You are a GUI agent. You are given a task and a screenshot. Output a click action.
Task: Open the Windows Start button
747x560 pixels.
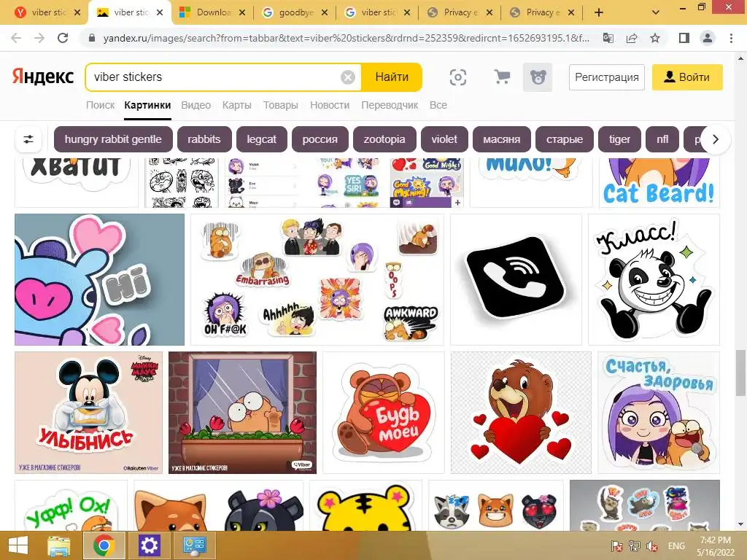click(18, 545)
